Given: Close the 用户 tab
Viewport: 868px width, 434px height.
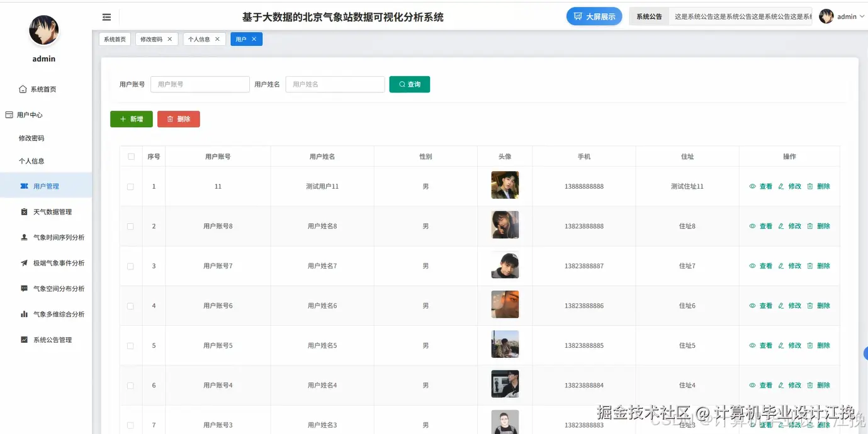Looking at the screenshot, I should pyautogui.click(x=254, y=38).
